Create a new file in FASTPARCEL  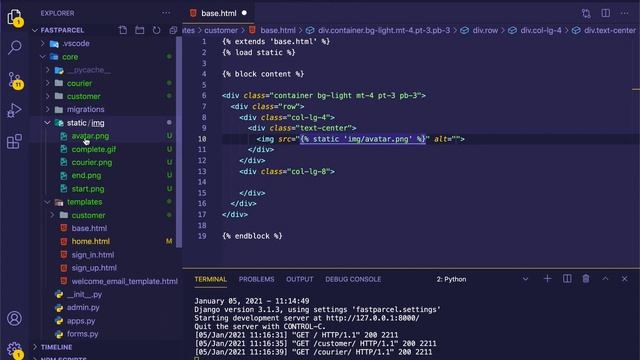pyautogui.click(x=122, y=30)
